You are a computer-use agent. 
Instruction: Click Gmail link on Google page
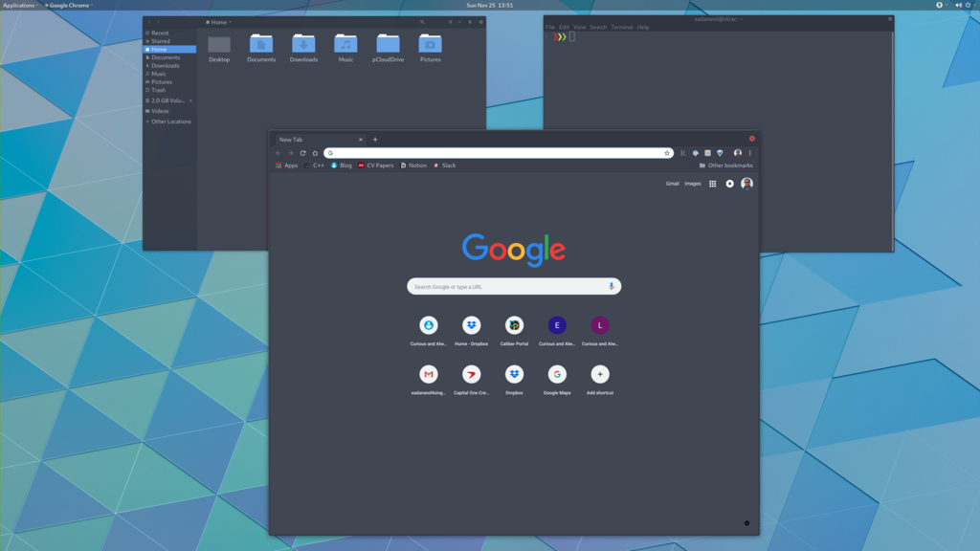pyautogui.click(x=672, y=184)
